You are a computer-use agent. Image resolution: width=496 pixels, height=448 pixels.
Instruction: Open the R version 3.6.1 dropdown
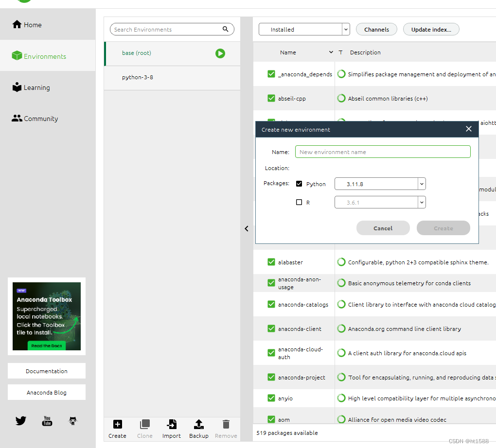pyautogui.click(x=380, y=202)
